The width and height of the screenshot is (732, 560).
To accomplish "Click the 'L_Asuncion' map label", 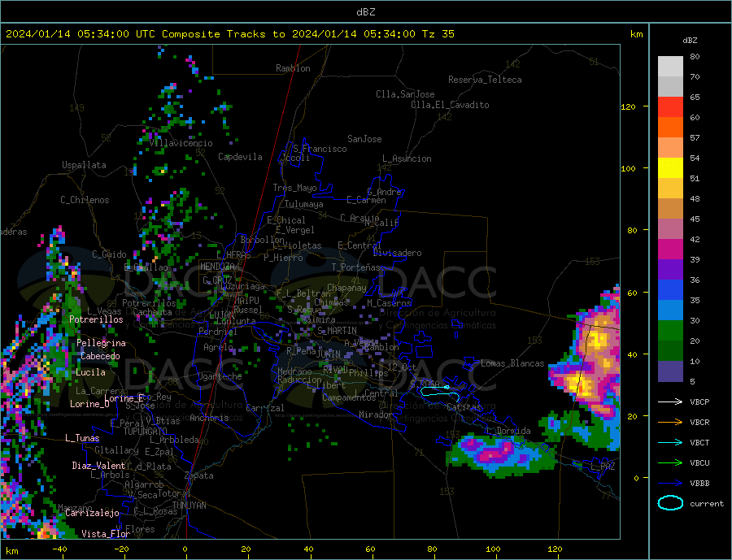I will 407,158.
